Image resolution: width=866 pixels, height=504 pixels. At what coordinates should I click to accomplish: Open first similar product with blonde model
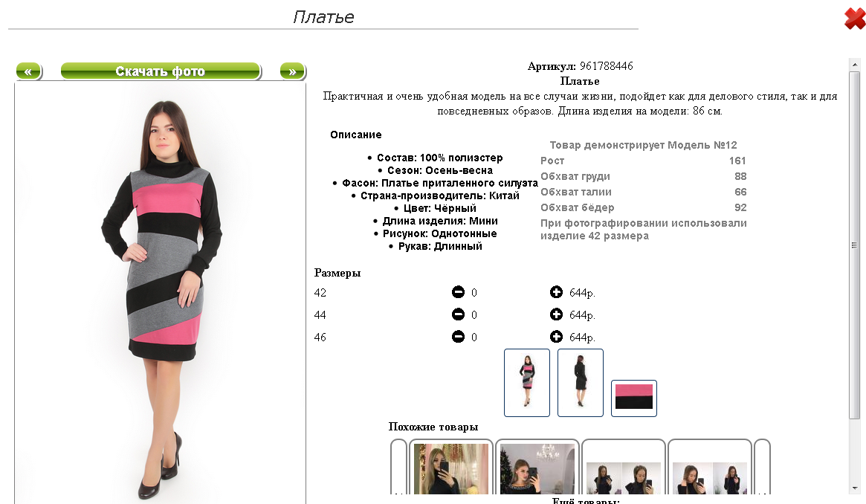pyautogui.click(x=450, y=468)
